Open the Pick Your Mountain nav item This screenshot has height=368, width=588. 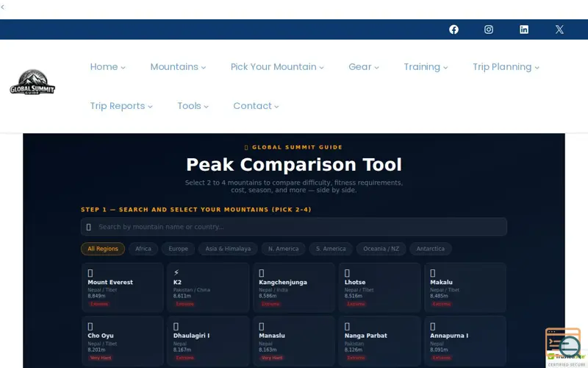(x=273, y=67)
